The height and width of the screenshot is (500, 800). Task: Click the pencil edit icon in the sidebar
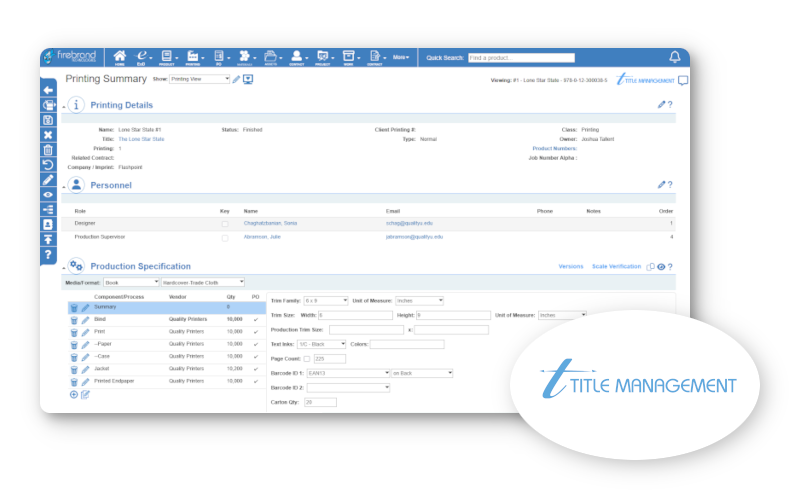coord(48,180)
